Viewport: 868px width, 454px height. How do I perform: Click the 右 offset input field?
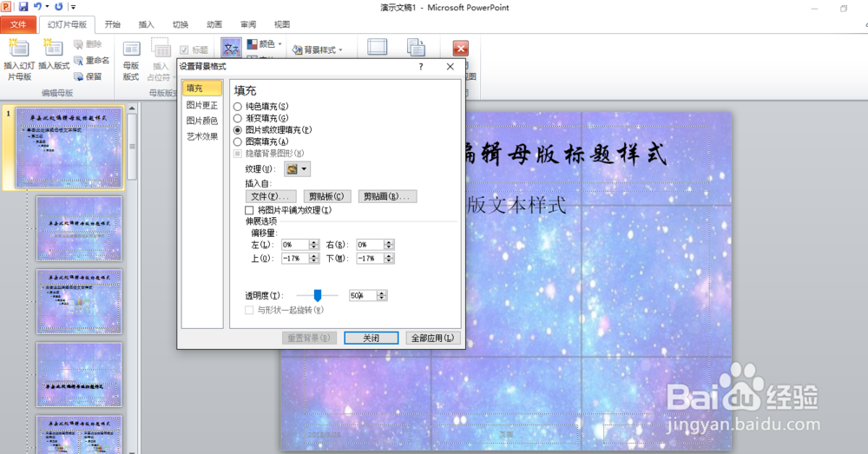tap(371, 244)
